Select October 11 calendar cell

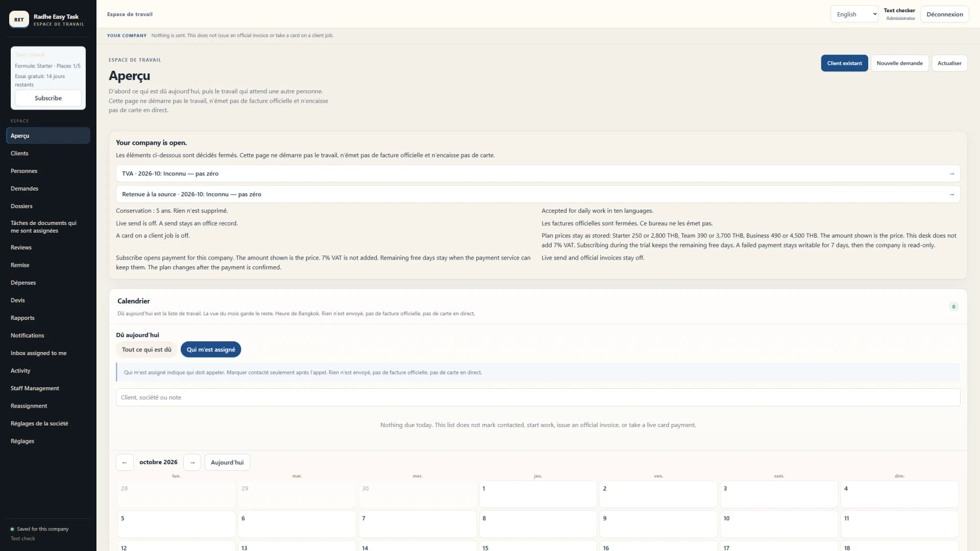(899, 524)
